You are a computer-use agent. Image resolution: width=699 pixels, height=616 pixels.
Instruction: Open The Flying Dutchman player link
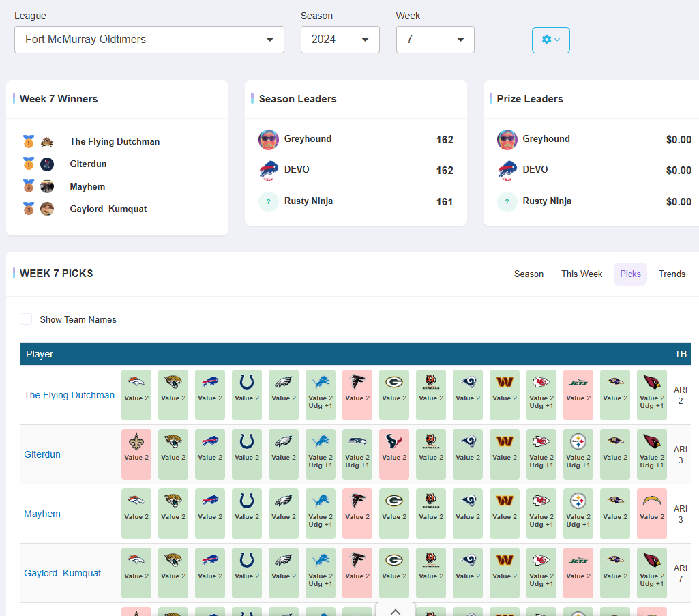point(69,394)
